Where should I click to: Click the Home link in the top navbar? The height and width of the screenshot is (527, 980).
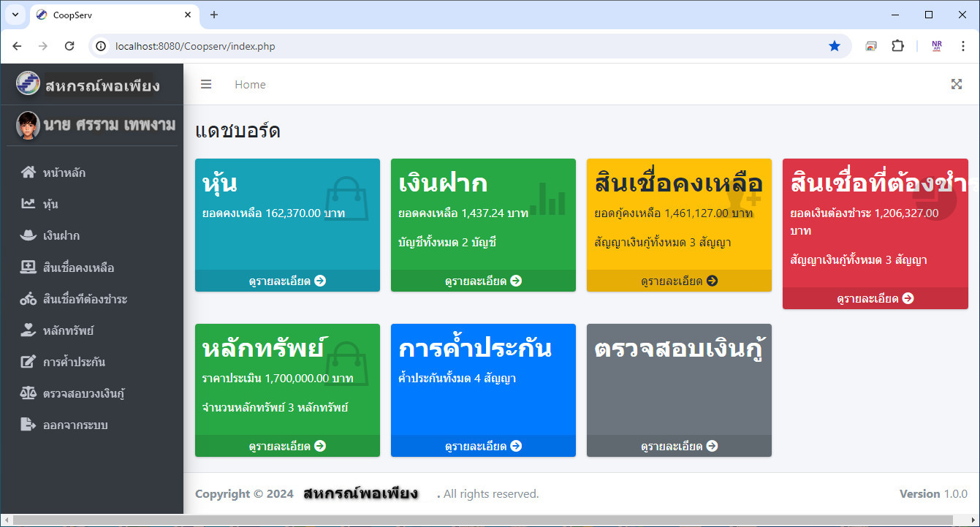coord(250,85)
